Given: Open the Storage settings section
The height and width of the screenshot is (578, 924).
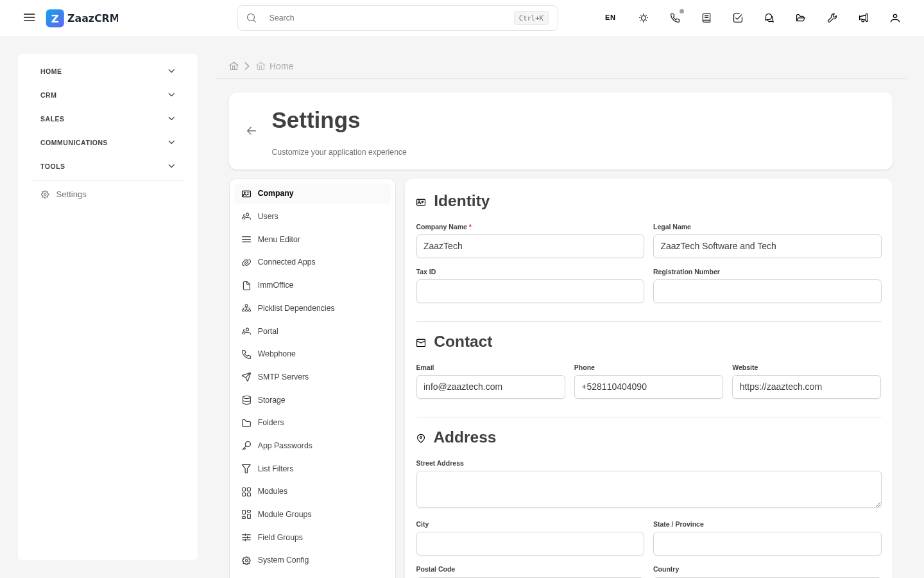Looking at the screenshot, I should [312, 400].
